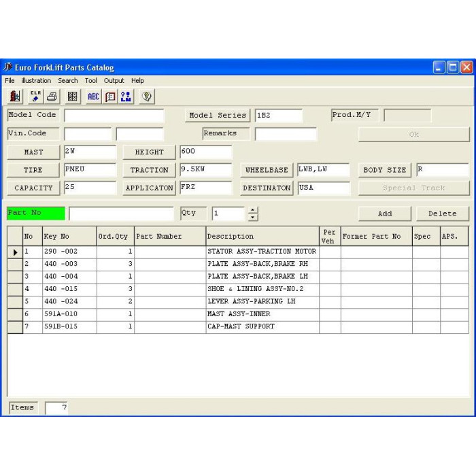Click the TRACTION button
This screenshot has height=476, width=476.
(x=149, y=170)
